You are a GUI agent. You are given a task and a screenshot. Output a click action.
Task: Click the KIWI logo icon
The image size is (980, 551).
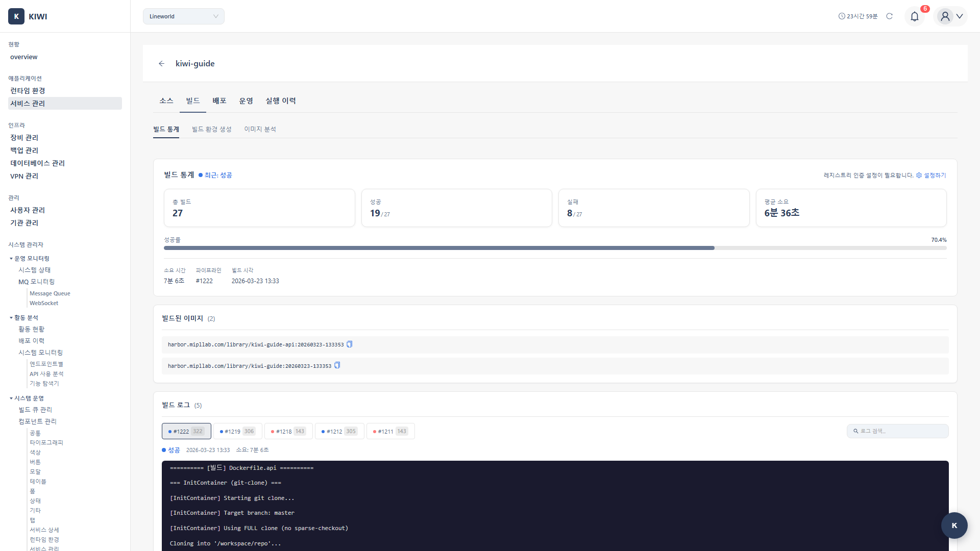[x=16, y=16]
